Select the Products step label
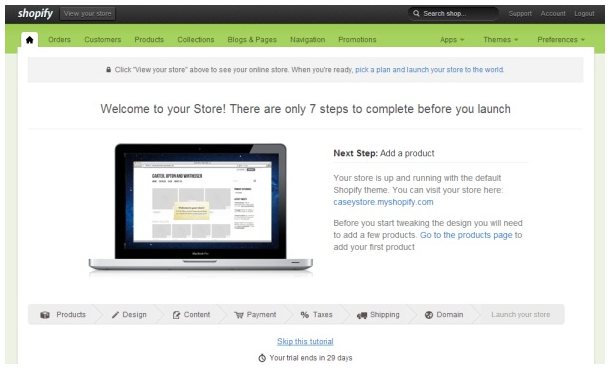The width and height of the screenshot is (612, 374). 71,315
